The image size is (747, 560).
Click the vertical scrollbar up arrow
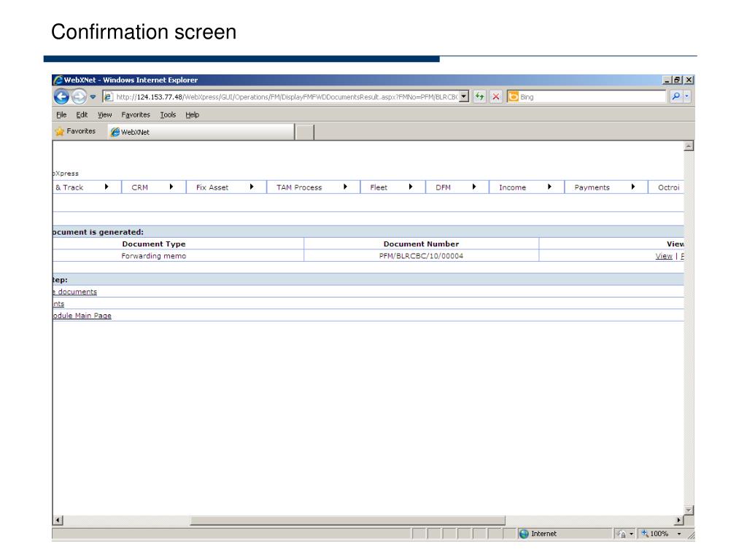[689, 146]
